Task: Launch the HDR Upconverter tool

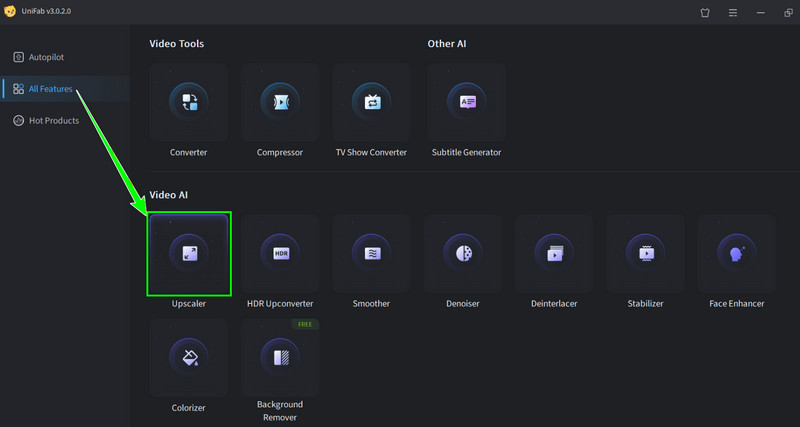Action: [x=280, y=254]
